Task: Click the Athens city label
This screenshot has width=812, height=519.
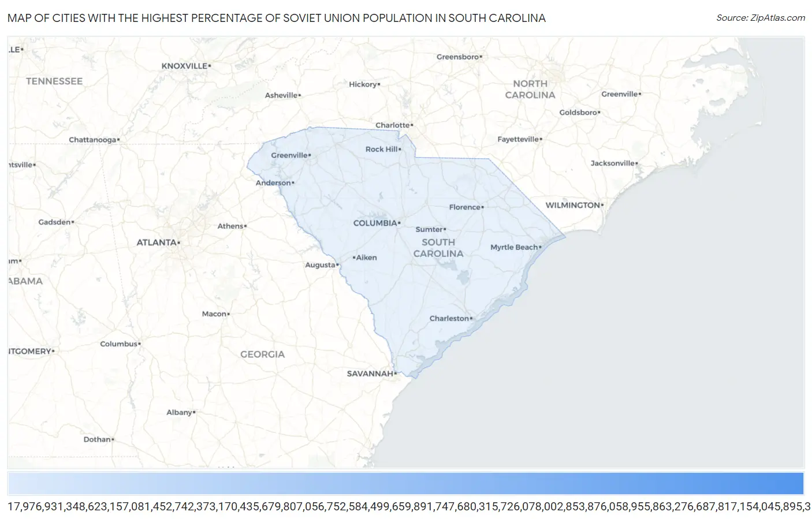Action: click(230, 226)
